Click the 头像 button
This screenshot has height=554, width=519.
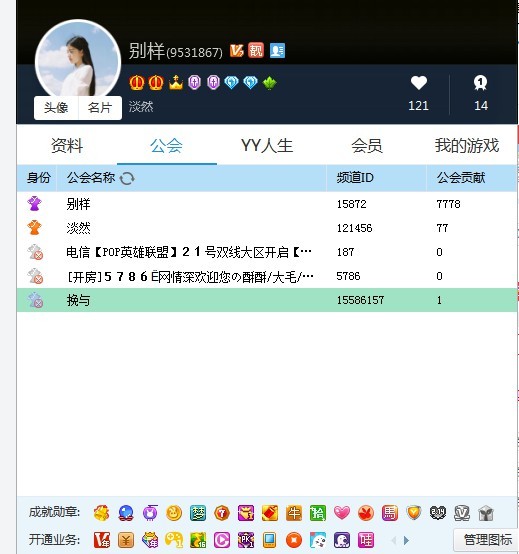tap(56, 107)
